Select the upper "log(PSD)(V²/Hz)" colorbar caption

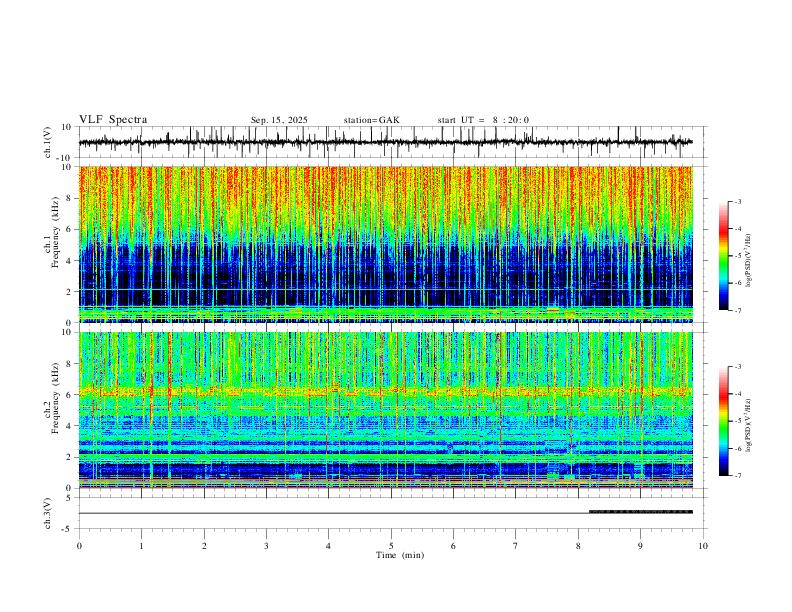coord(749,260)
